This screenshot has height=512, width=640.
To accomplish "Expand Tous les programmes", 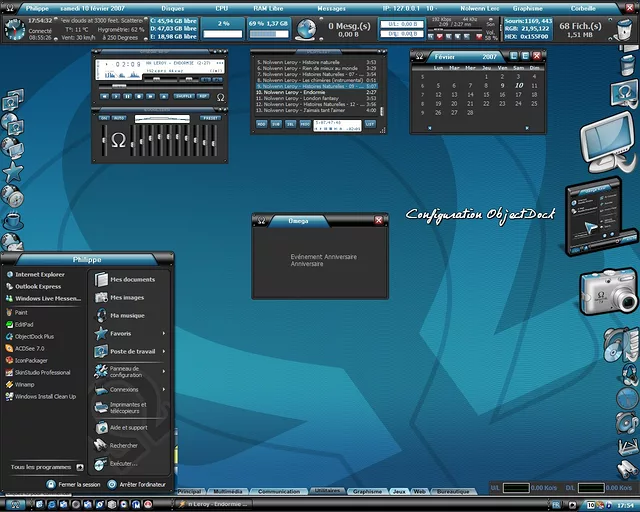I will coord(44,467).
